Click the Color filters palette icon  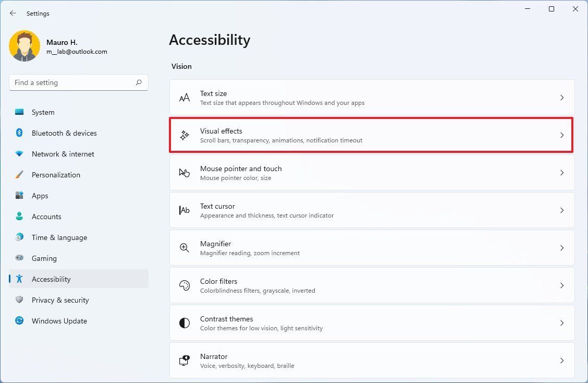tap(185, 285)
